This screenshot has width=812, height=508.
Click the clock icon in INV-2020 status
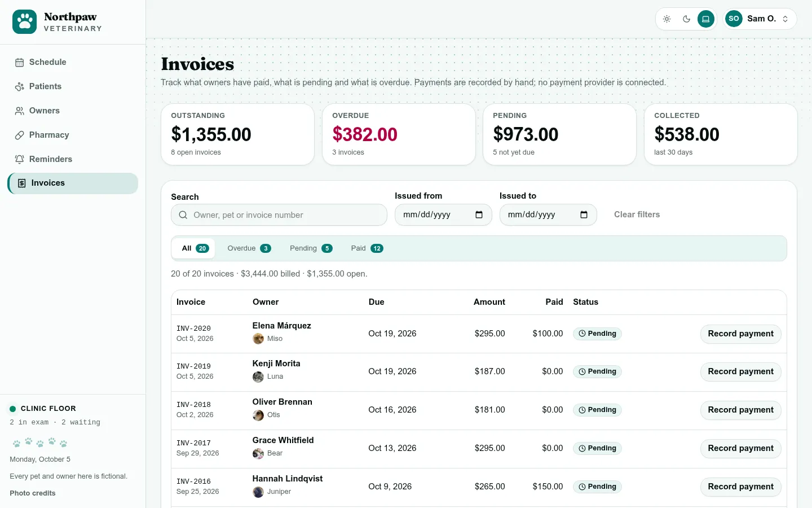tap(582, 334)
